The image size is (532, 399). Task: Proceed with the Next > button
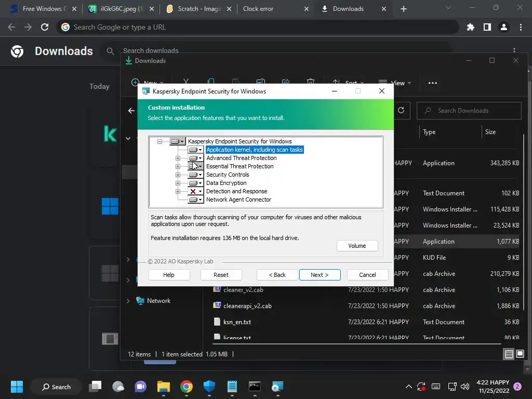[320, 275]
